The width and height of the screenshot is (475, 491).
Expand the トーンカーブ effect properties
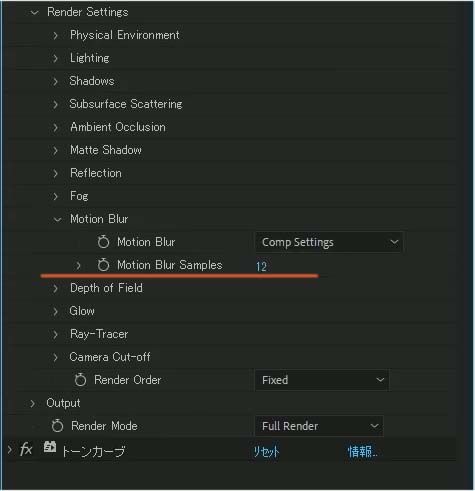click(10, 450)
